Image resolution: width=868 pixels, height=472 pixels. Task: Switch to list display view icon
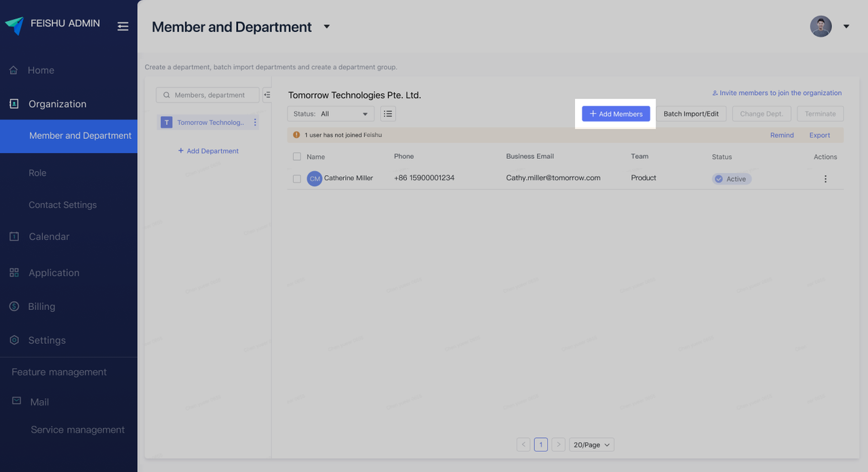point(388,113)
